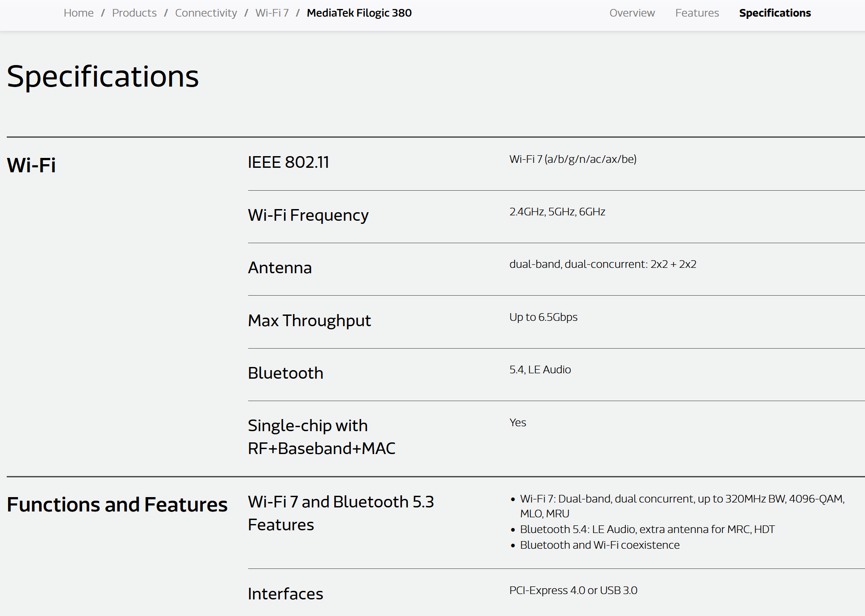Click 'Bluetooth and Wi-Fi coexistence' bullet
This screenshot has width=865, height=616.
click(599, 545)
